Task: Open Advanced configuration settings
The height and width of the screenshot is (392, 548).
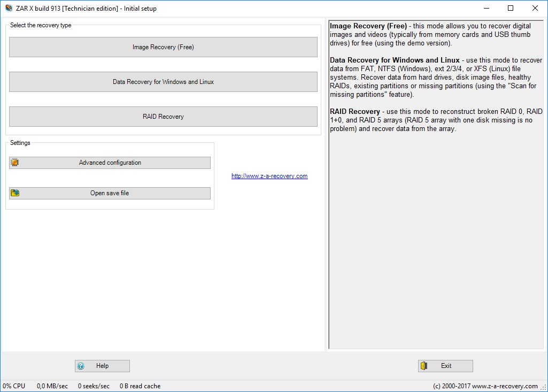Action: click(110, 163)
